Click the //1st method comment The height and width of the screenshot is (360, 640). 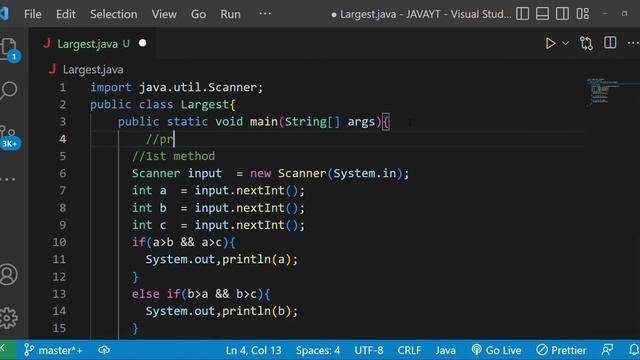click(x=173, y=156)
